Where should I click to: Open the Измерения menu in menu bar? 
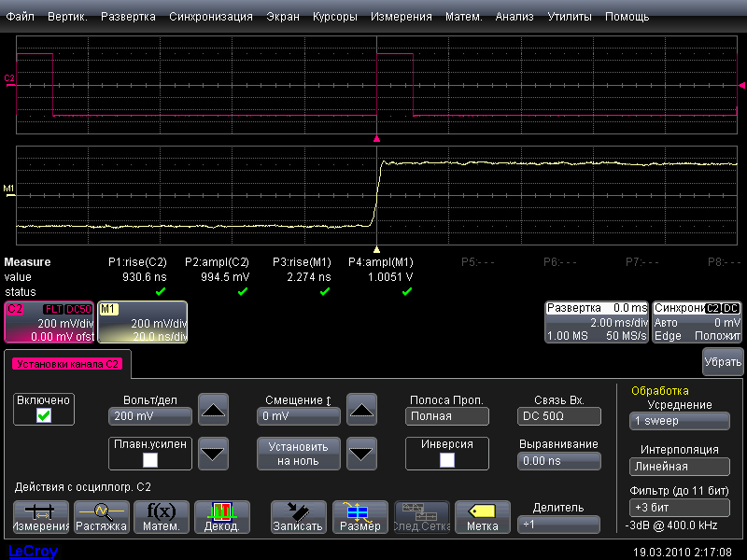[401, 17]
